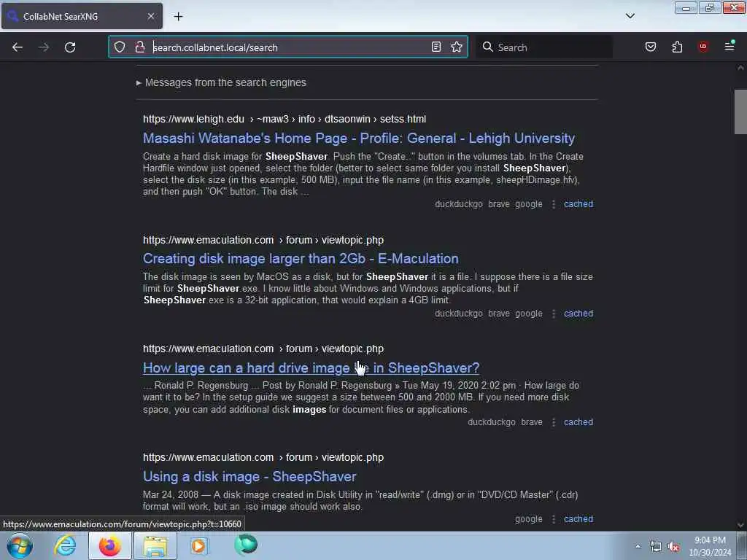Click the emaculation.com URL above Using a disk image
This screenshot has width=747, height=560.
tap(263, 457)
